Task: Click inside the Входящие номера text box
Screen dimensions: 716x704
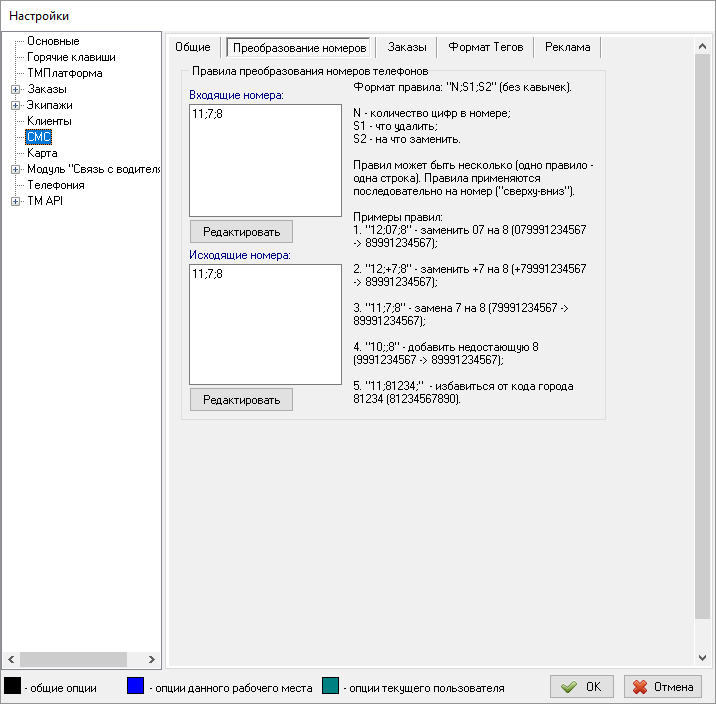Action: [265, 160]
